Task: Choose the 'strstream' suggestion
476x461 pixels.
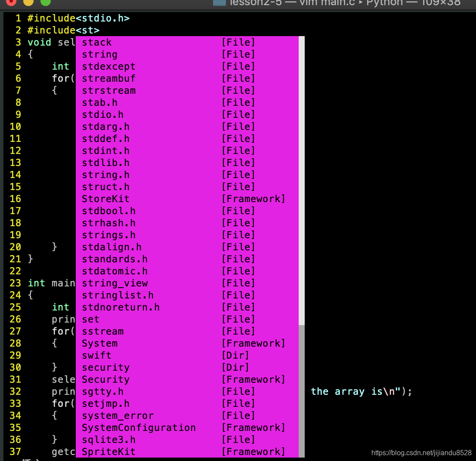Action: (187, 90)
